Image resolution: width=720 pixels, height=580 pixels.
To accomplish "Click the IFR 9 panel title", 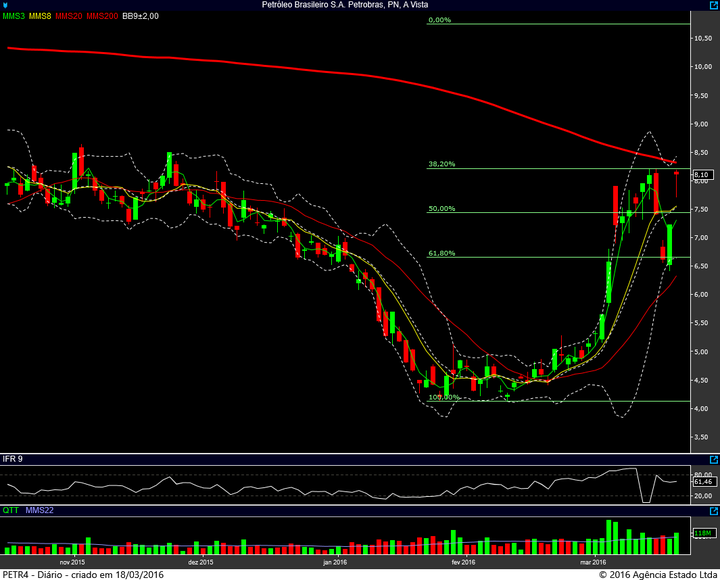I will click(x=12, y=459).
